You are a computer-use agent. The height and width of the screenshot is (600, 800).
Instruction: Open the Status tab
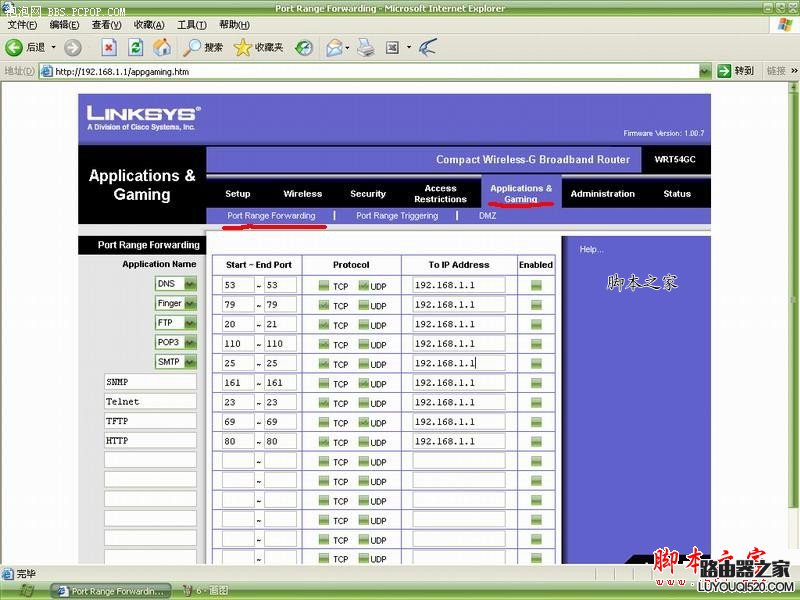tap(677, 194)
